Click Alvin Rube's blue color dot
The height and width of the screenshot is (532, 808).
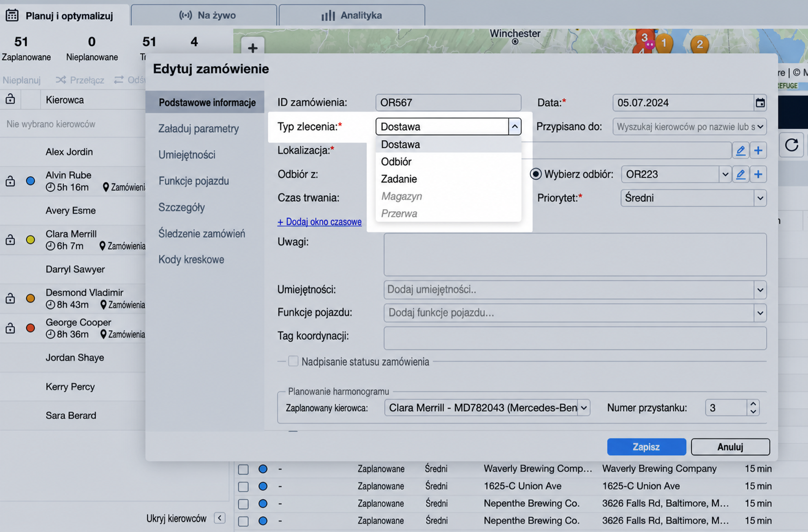[30, 181]
